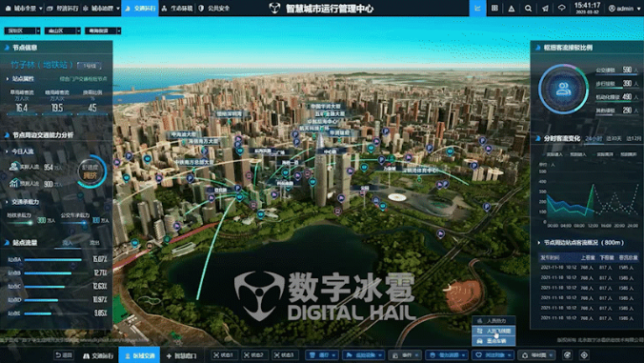
Task: Click the 中心楼 building label on map
Action: coord(330,151)
